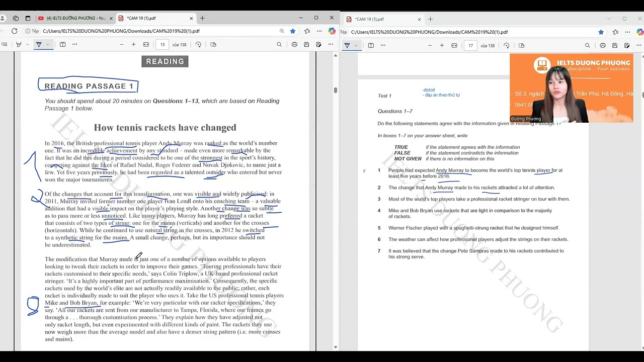The image size is (644, 362).
Task: Zoom out the right PDF with minus button
Action: 430,45
